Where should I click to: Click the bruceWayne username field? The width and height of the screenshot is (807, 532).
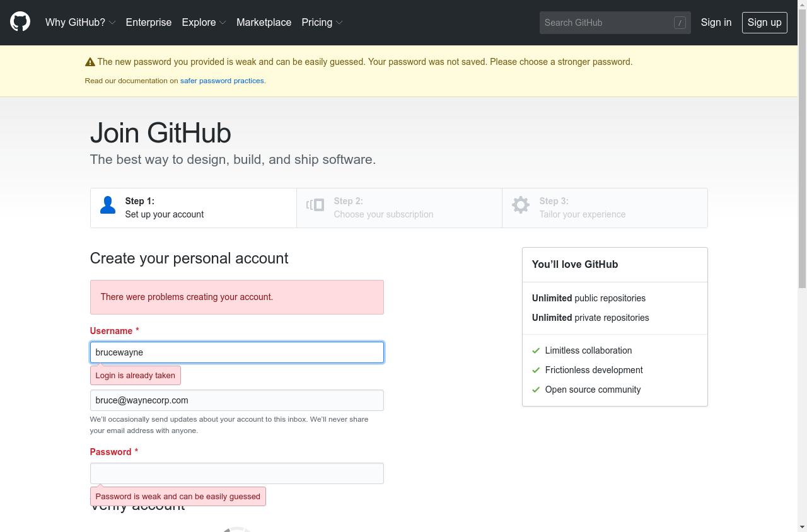[236, 352]
